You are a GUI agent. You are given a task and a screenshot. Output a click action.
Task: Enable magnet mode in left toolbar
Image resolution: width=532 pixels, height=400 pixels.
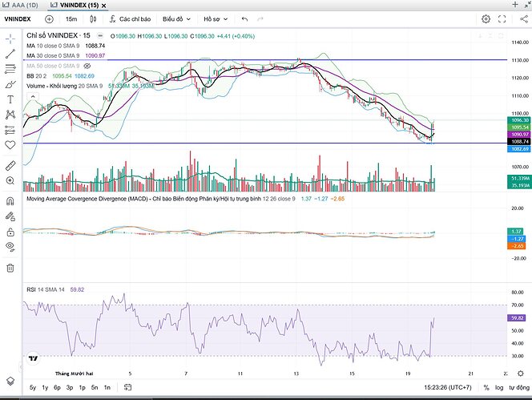[10, 201]
